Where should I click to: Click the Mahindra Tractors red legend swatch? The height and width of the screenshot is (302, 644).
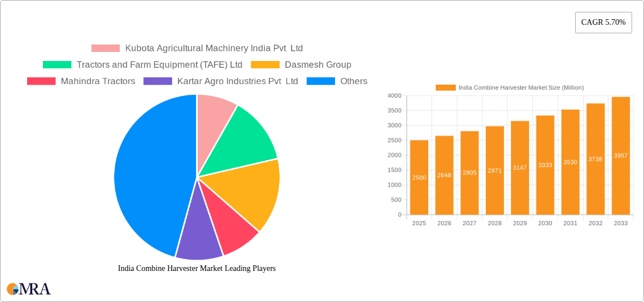(x=41, y=81)
